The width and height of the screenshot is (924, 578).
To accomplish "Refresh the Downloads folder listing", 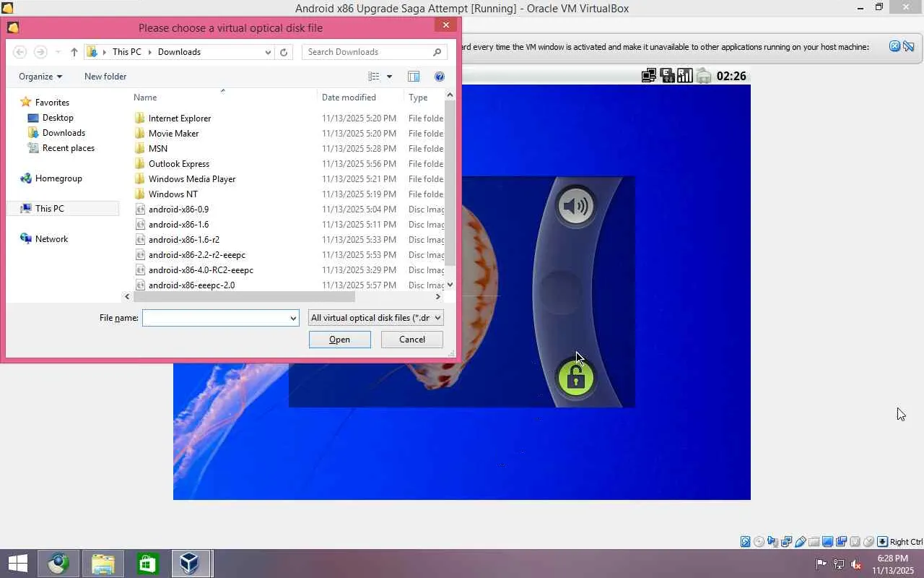I will coord(284,52).
